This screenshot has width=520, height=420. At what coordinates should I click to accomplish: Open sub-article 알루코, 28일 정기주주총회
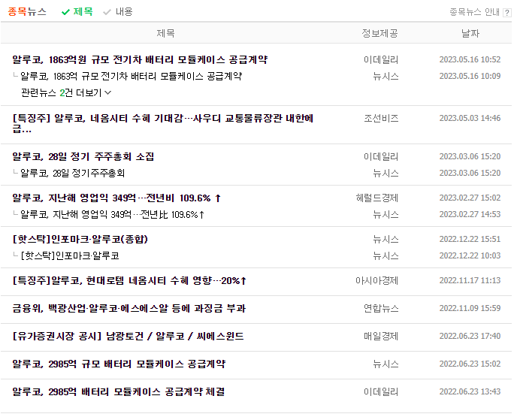[73, 173]
